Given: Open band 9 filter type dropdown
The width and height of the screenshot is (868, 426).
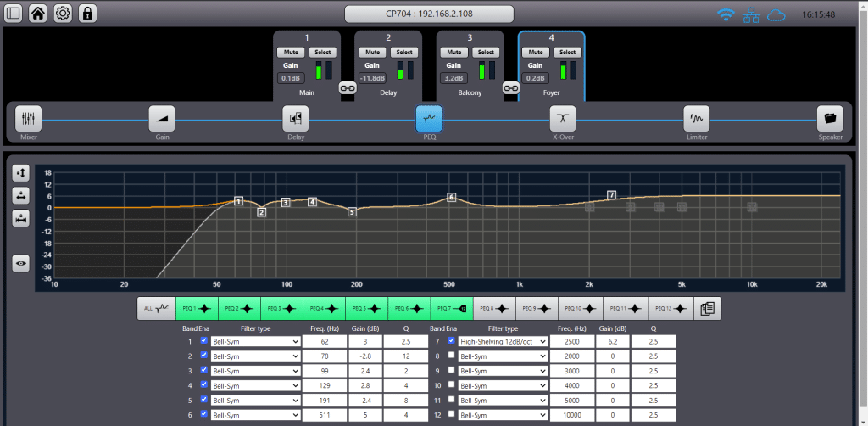Looking at the screenshot, I should click(x=504, y=371).
